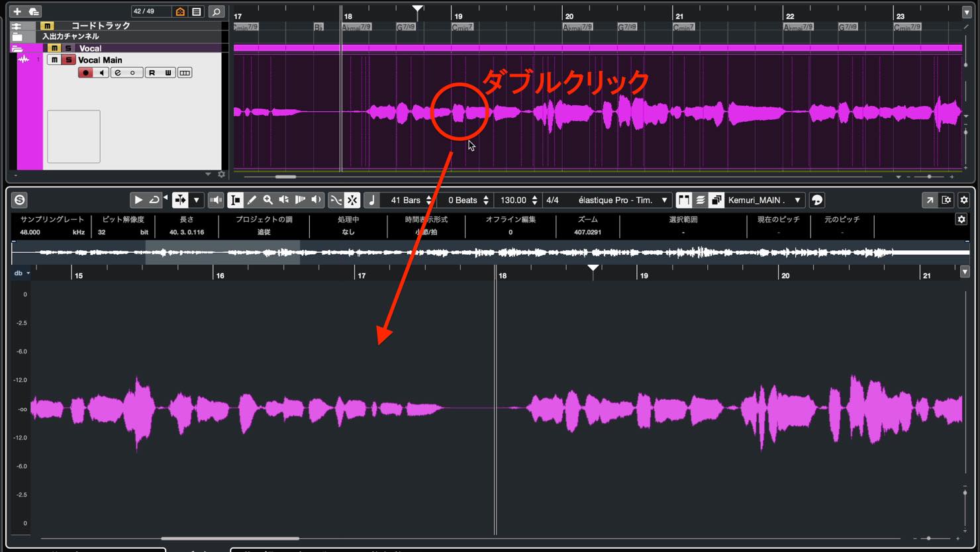
Task: Toggle Snap to Zero Crossing
Action: tap(336, 200)
